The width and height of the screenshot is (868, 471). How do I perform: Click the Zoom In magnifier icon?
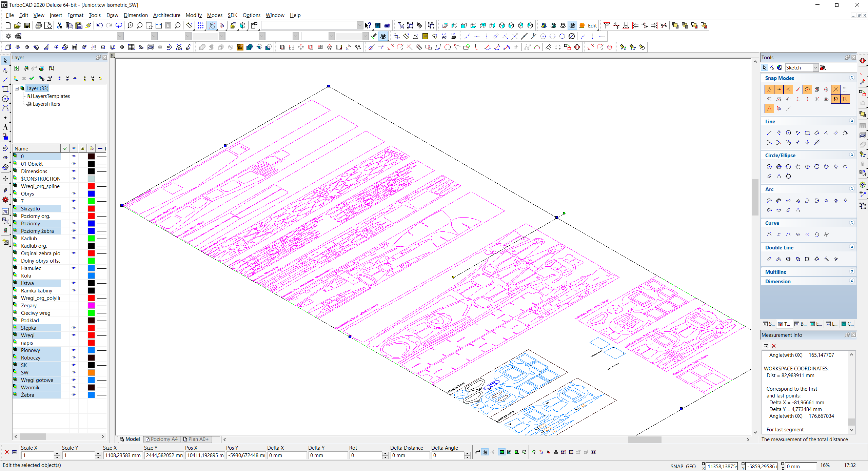[130, 25]
